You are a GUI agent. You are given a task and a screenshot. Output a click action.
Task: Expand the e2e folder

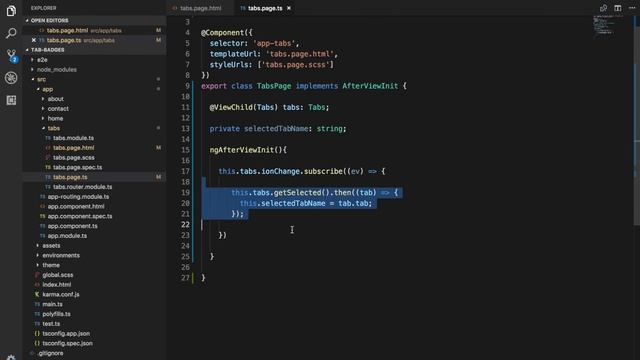[42, 60]
